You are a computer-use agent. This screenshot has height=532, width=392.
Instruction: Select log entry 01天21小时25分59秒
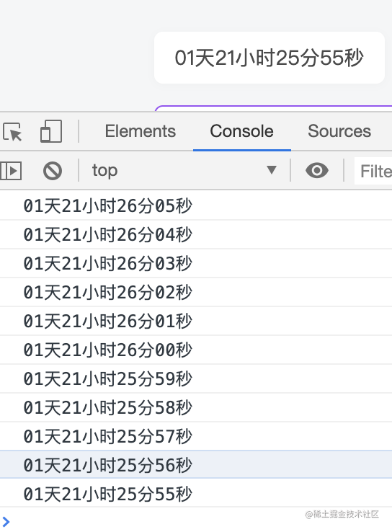coord(196,378)
